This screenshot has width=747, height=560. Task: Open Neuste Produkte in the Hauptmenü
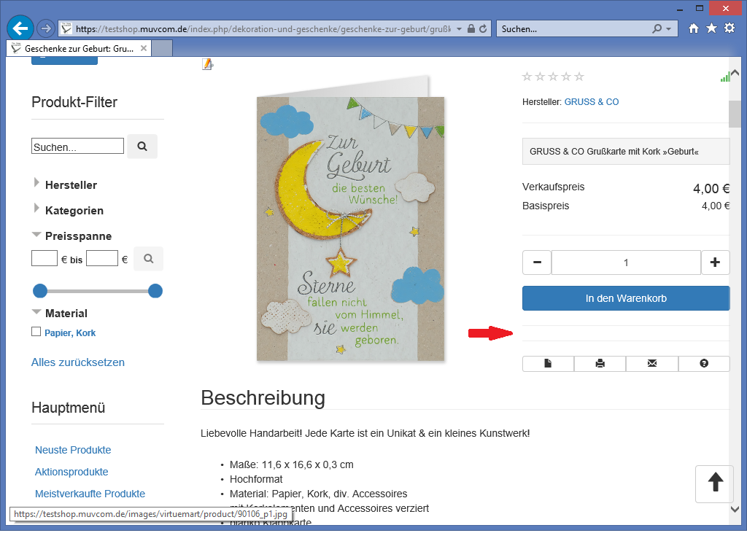(x=73, y=450)
